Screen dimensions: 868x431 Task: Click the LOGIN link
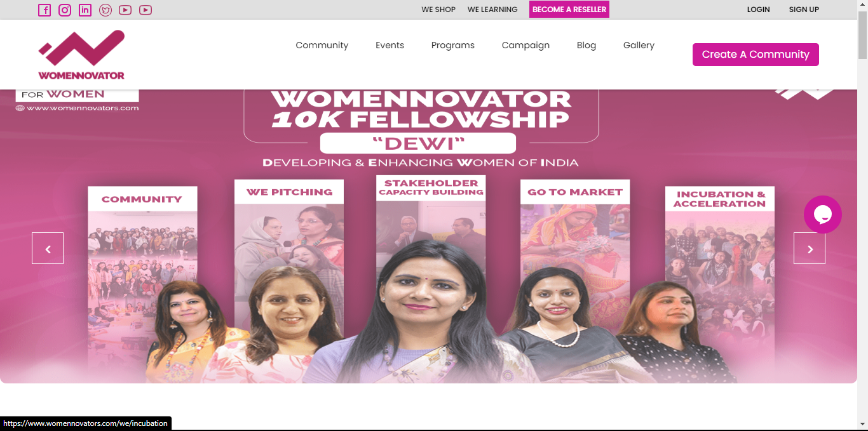coord(758,10)
